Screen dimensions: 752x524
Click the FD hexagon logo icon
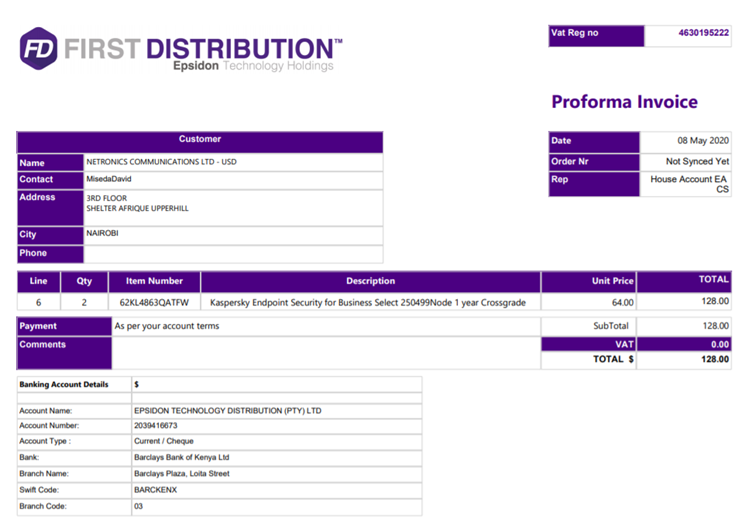click(38, 47)
